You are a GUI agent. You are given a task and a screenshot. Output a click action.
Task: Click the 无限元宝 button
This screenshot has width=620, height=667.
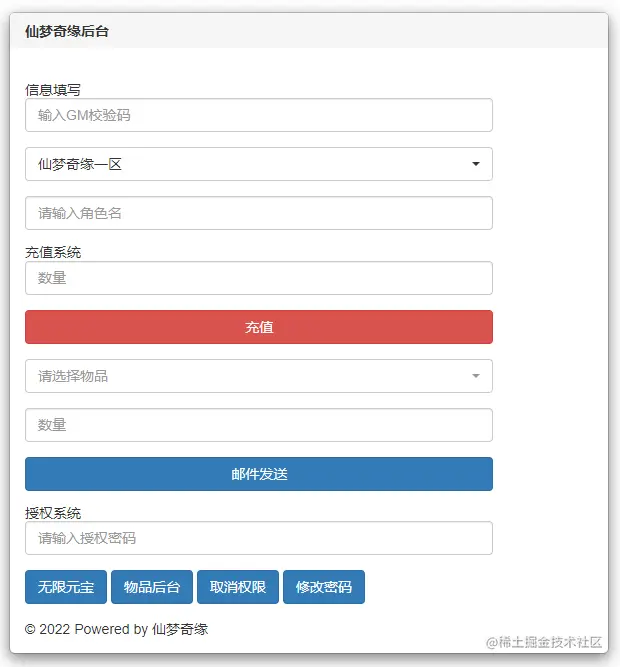click(66, 587)
